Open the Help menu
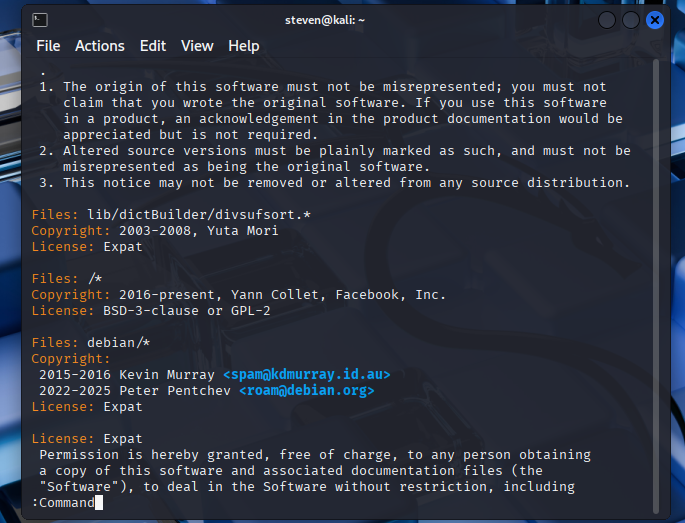This screenshot has width=685, height=523. click(243, 46)
